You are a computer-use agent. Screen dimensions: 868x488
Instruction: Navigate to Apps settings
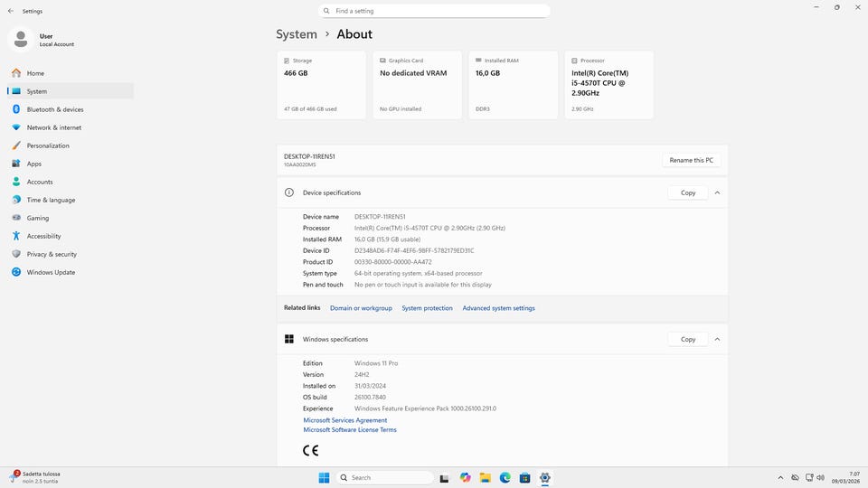point(34,164)
